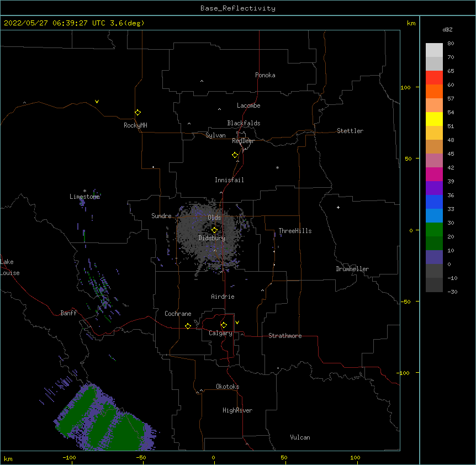The width and height of the screenshot is (476, 465).
Task: Click the Cochrane town label
Action: [x=178, y=314]
